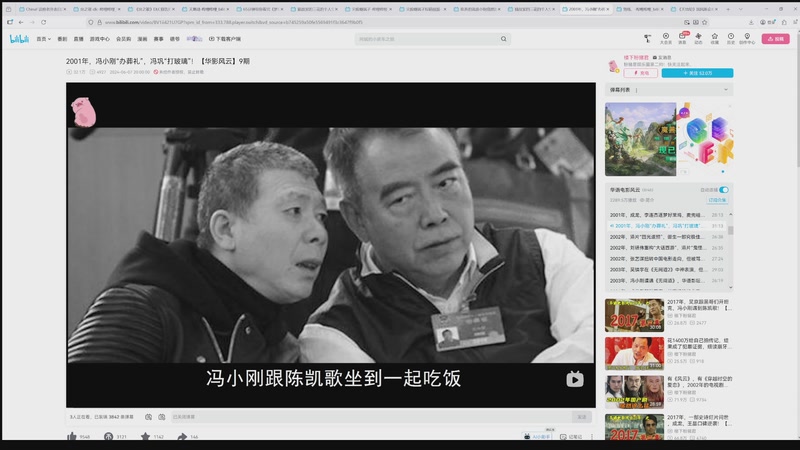Click the bilibili logo in the header
Image resolution: width=800 pixels, height=450 pixels.
[19, 39]
